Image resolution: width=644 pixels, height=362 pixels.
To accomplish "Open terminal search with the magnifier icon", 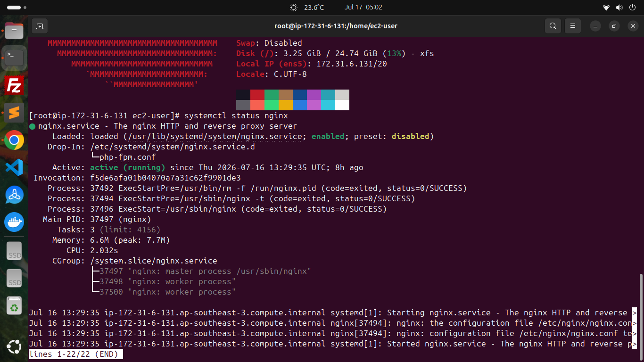I will point(553,26).
